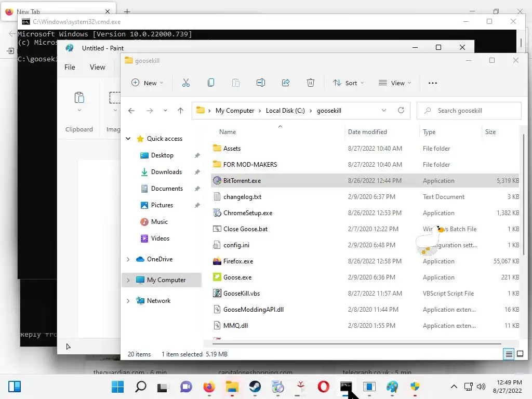Select Downloads in Quick access

pos(166,172)
